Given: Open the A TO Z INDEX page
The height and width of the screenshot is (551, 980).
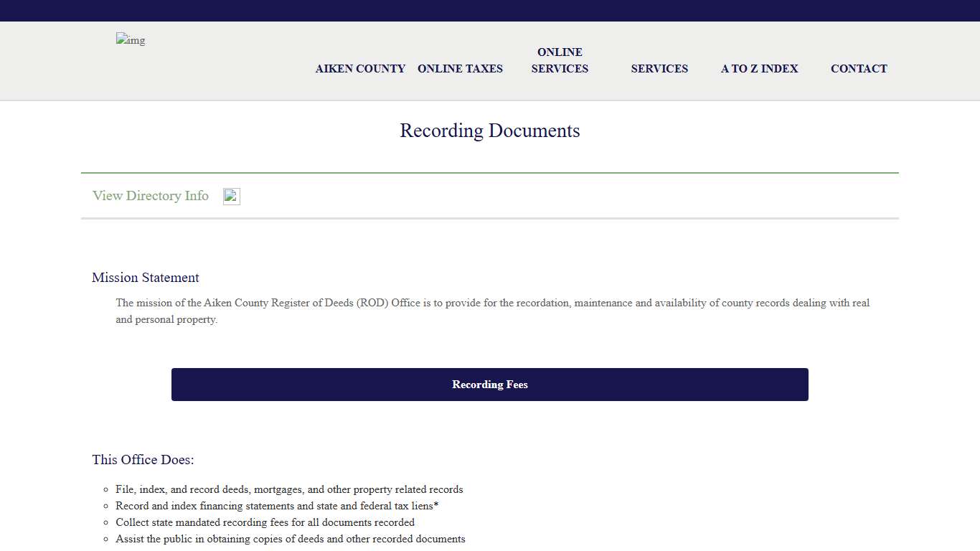Looking at the screenshot, I should point(759,68).
